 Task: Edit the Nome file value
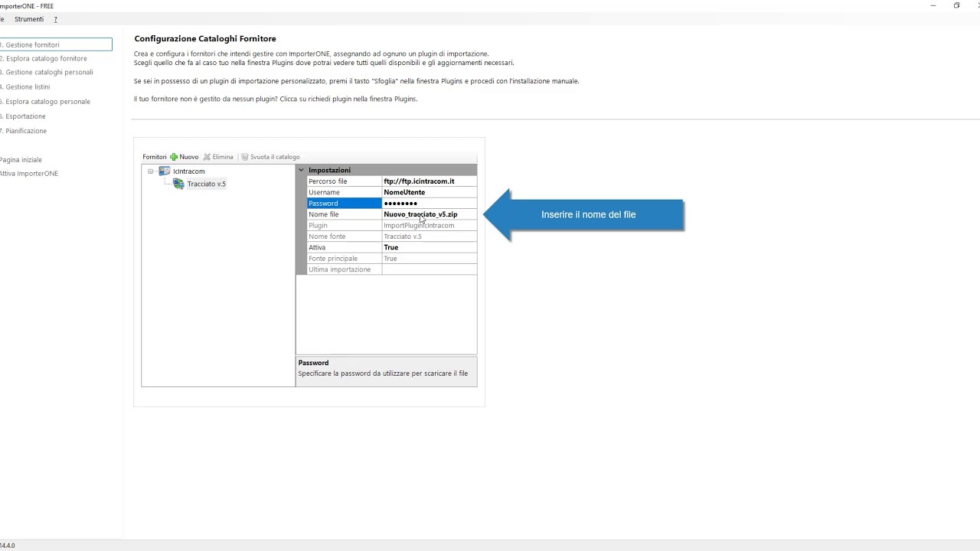click(429, 214)
